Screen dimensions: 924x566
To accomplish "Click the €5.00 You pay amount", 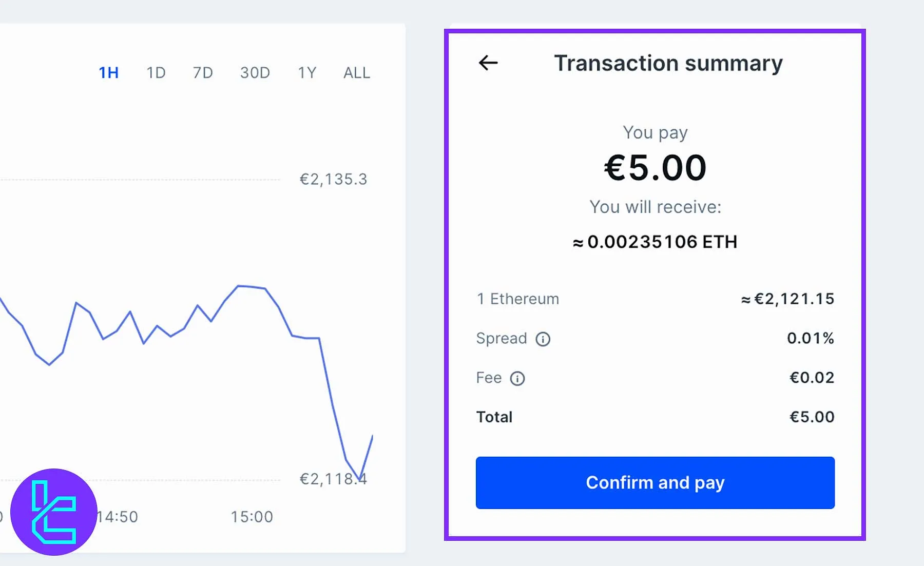I will point(655,168).
